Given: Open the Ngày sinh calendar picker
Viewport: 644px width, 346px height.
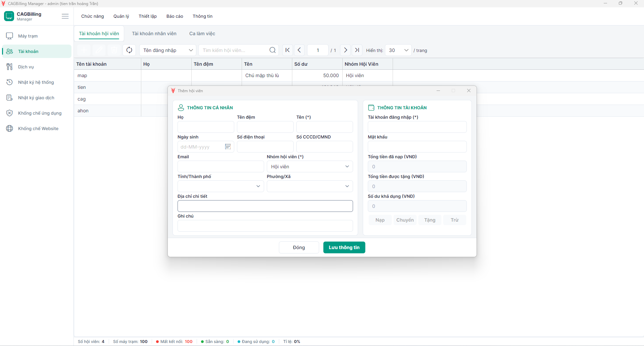Looking at the screenshot, I should (228, 147).
